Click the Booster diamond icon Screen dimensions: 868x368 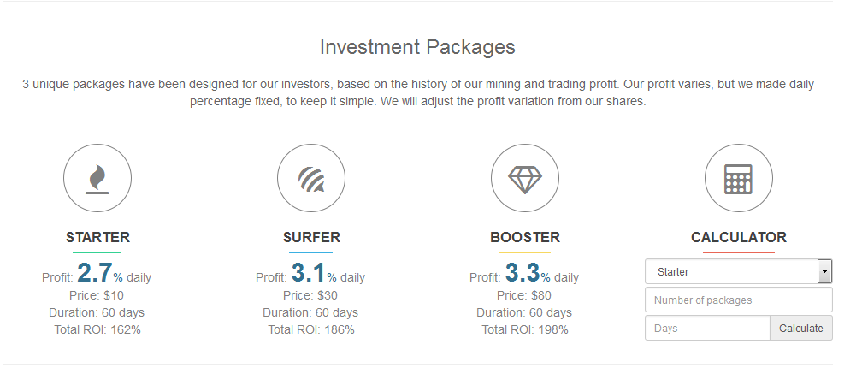[x=525, y=179]
